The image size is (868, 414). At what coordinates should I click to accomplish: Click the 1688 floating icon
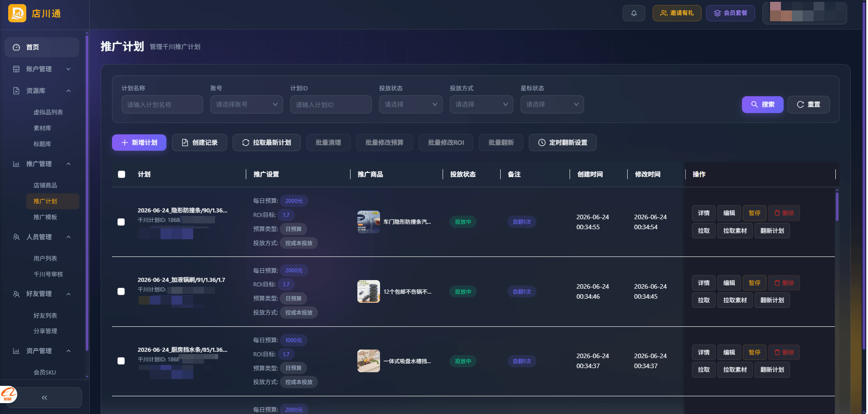[x=8, y=394]
